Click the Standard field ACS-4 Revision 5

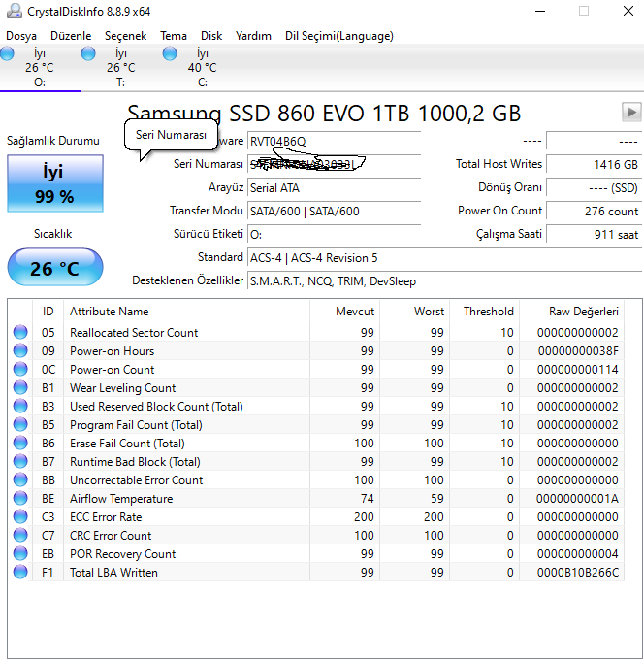click(445, 257)
